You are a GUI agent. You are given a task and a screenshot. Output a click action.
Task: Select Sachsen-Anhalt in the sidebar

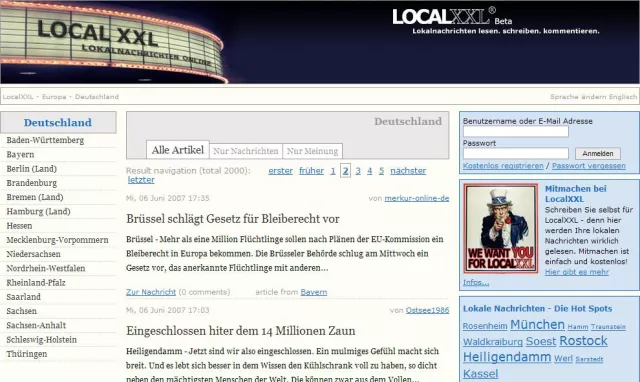[36, 325]
